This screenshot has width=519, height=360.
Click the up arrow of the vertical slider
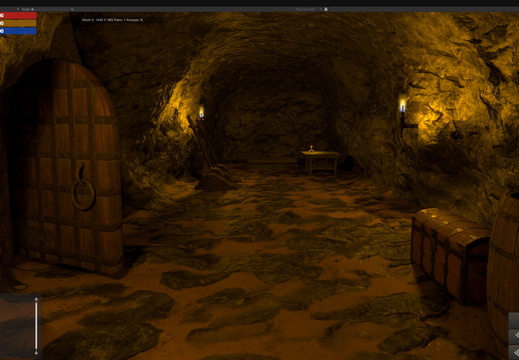click(x=36, y=299)
